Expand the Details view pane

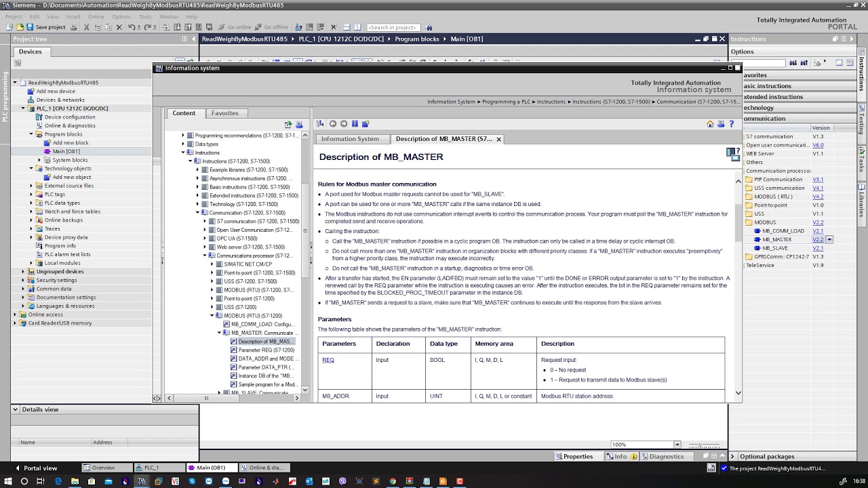[x=16, y=409]
